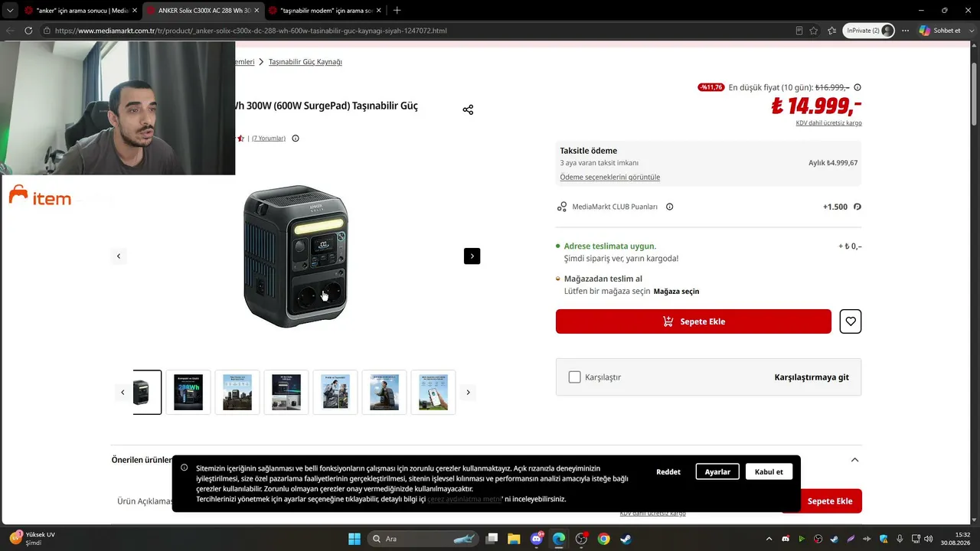The width and height of the screenshot is (980, 551).
Task: Click Sepete Ekle in the bottom sticky bar
Action: [x=830, y=501]
